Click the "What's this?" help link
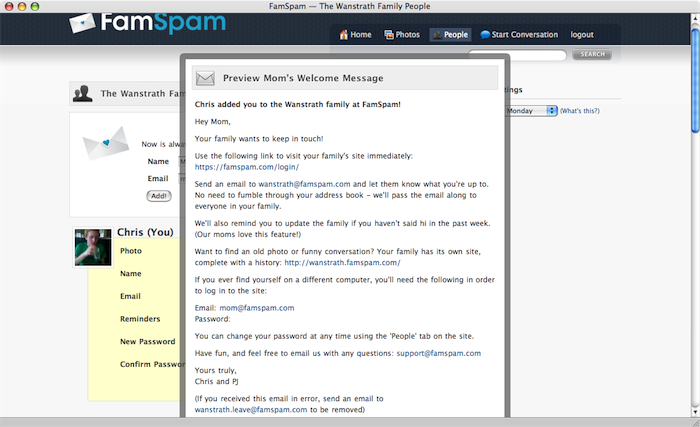 581,110
